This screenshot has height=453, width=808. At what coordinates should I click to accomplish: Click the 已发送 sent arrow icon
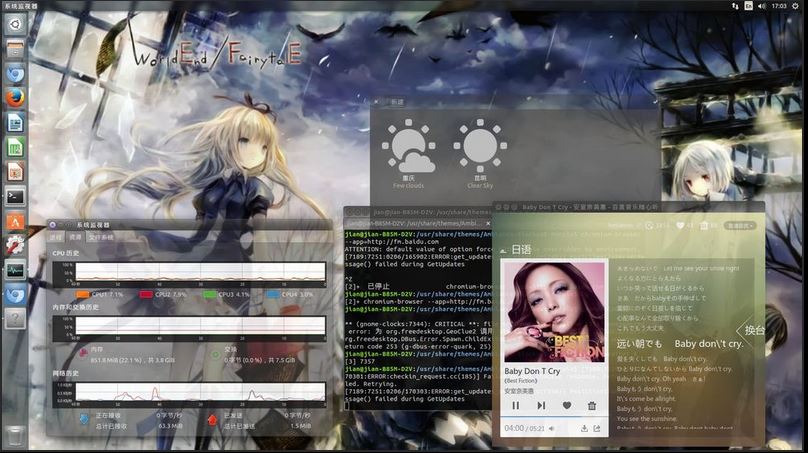212,420
